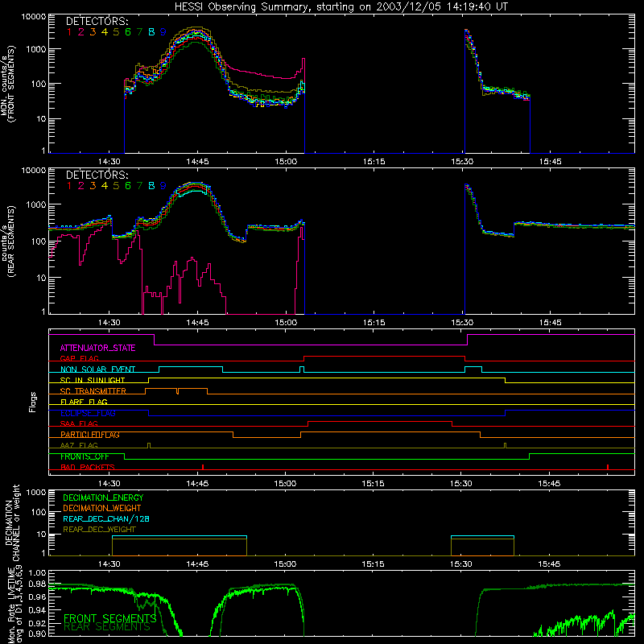Select the REAR_DEC_WEIGHT legend entry
The height and width of the screenshot is (644, 644).
(x=99, y=530)
